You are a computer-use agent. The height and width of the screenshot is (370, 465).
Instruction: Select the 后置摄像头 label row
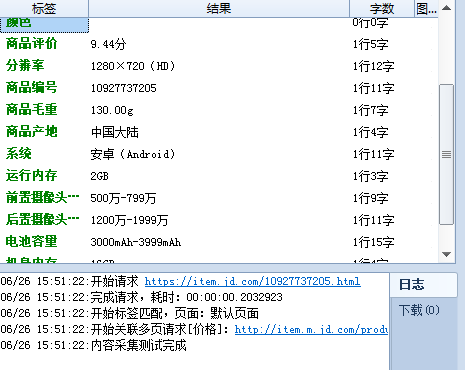[42, 220]
